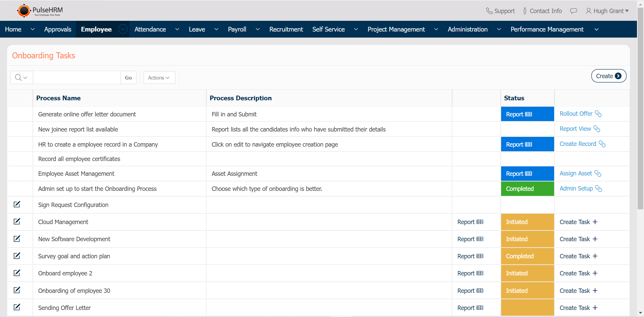This screenshot has height=317, width=644.
Task: Click the Create button
Action: tap(608, 76)
